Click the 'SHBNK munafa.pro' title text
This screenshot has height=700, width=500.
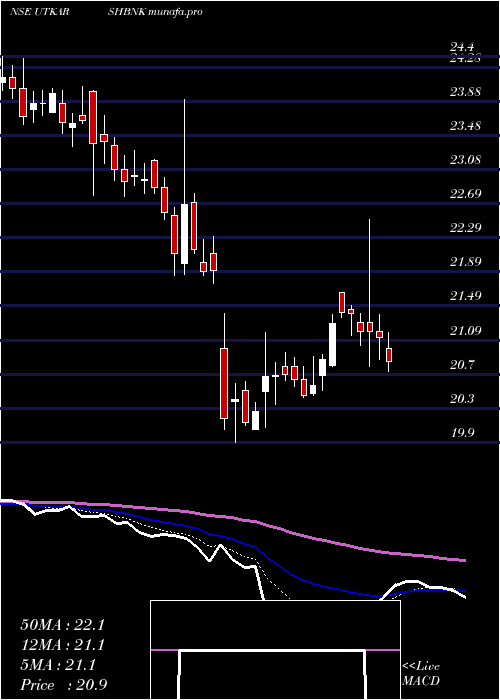pyautogui.click(x=155, y=12)
